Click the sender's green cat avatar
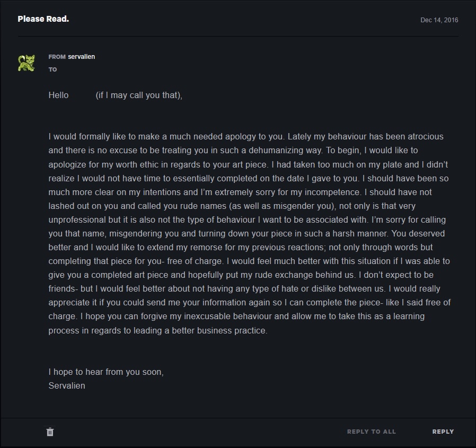This screenshot has height=448, width=476. (26, 63)
